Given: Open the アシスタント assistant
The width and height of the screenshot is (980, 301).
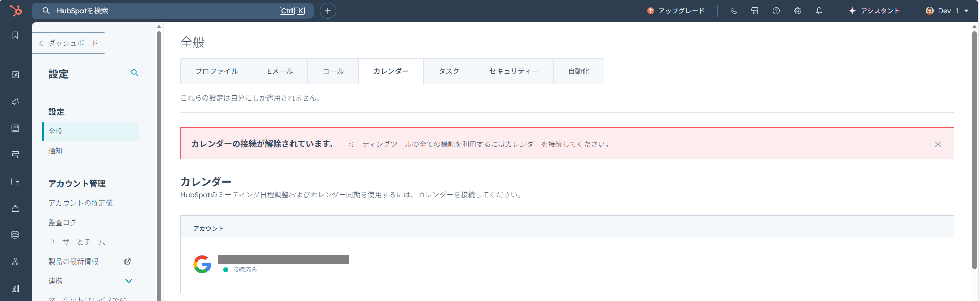Looking at the screenshot, I should (874, 11).
